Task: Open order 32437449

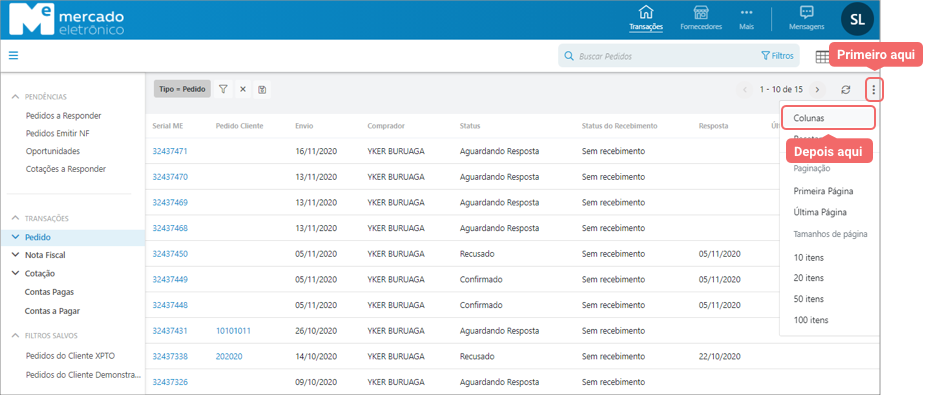Action: tap(170, 279)
